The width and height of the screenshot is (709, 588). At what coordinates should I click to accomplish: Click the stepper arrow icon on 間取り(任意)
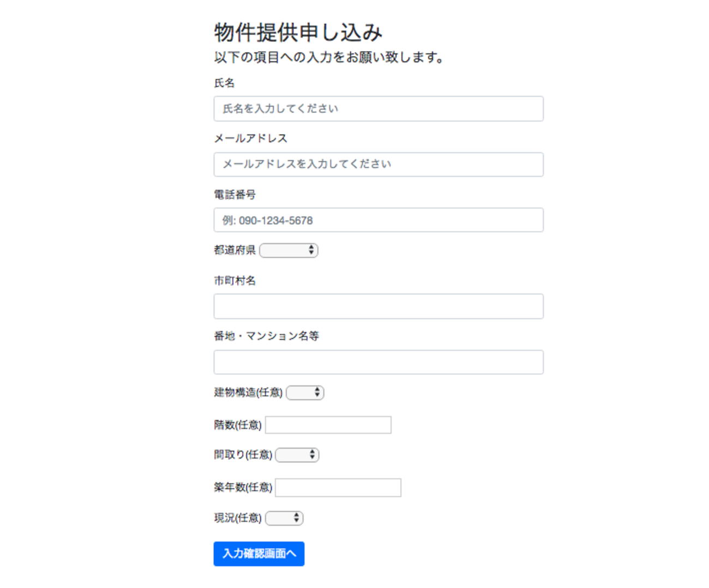click(311, 454)
